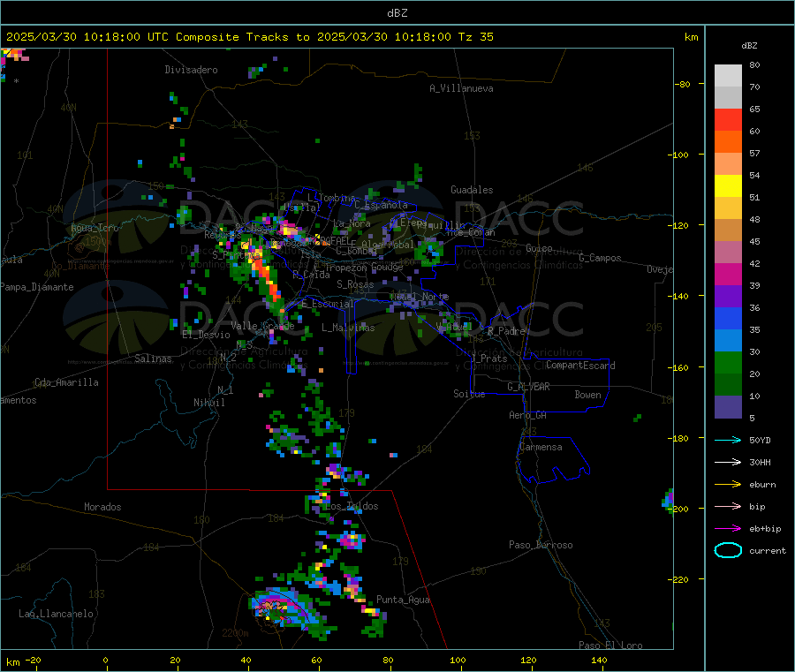Screen dimensions: 795x672
Task: Click the bip pink arrow legend icon
Action: 728,506
